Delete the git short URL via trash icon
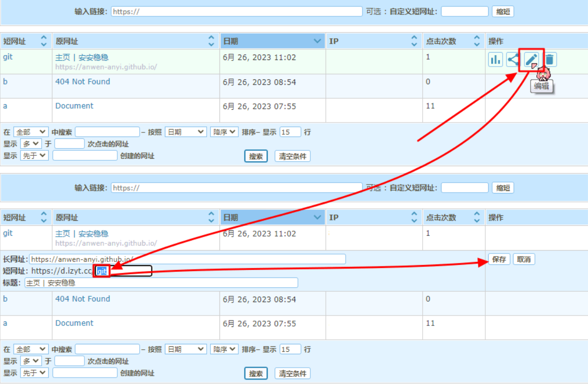The height and width of the screenshot is (384, 588). click(549, 60)
